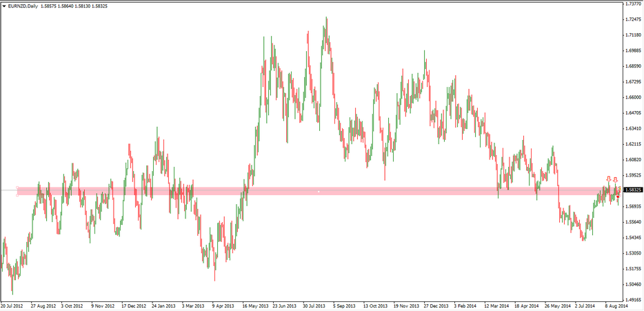The height and width of the screenshot is (311, 644).
Task: Click the 3 Mar 2013 date label
Action: (192, 305)
